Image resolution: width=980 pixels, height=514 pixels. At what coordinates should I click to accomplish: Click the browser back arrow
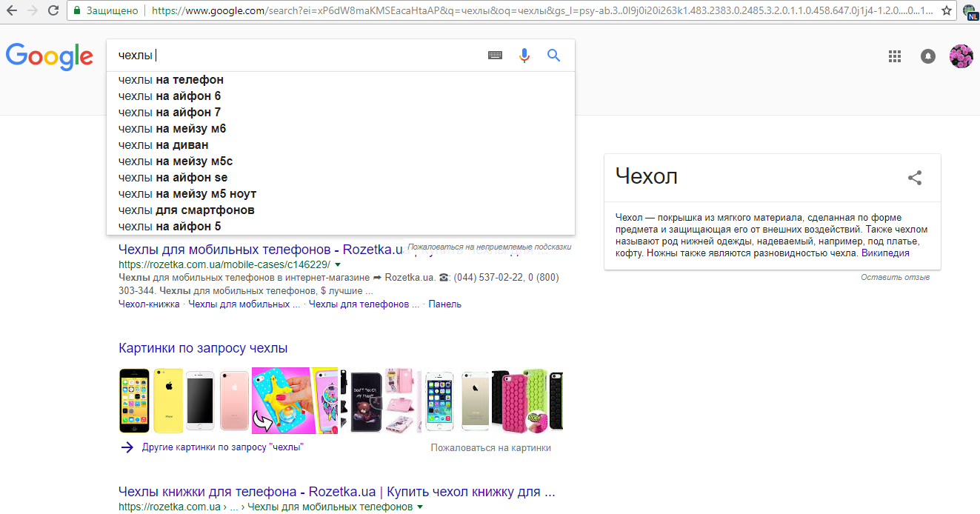click(12, 10)
